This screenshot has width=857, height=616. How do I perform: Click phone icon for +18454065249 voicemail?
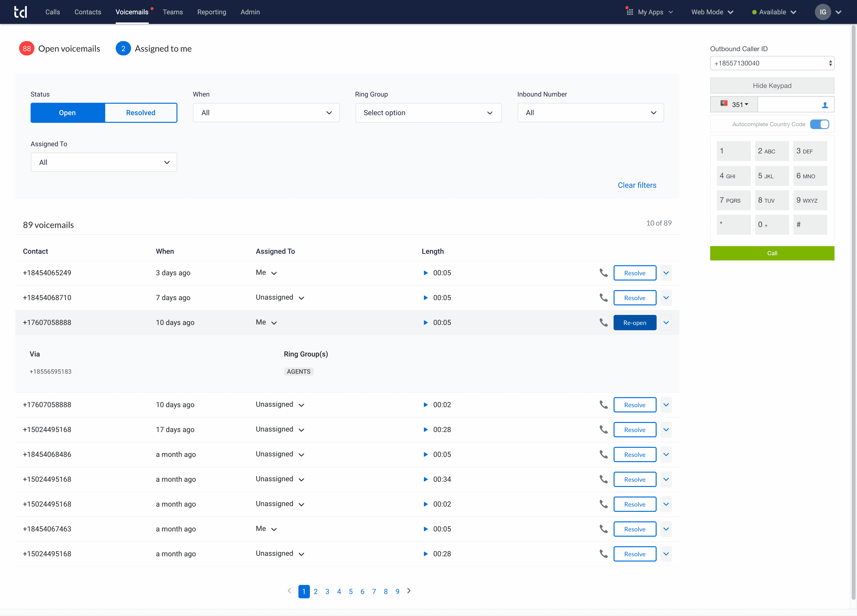tap(604, 273)
